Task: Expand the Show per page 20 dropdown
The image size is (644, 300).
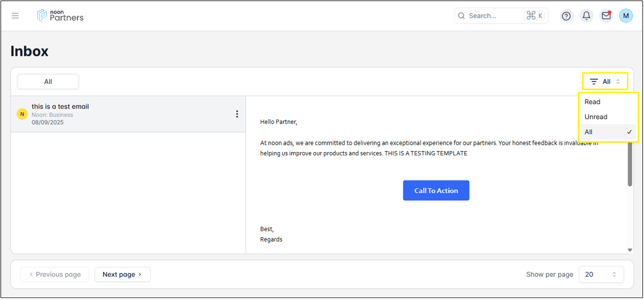Action: click(x=601, y=274)
